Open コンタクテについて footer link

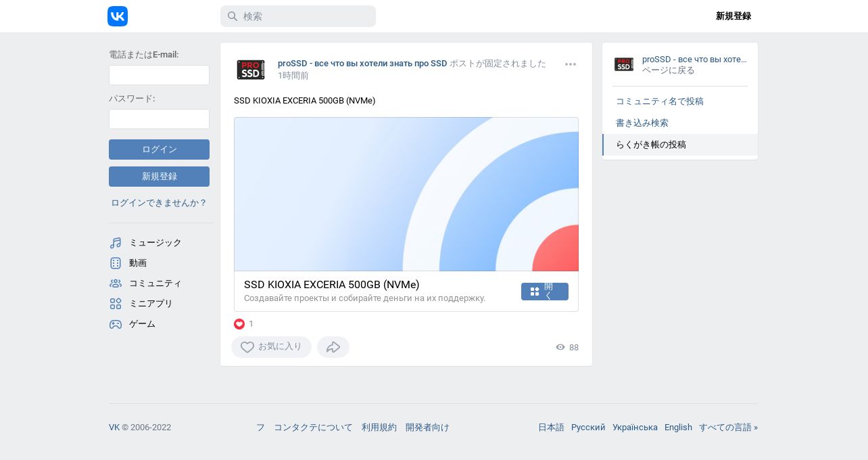(x=313, y=428)
